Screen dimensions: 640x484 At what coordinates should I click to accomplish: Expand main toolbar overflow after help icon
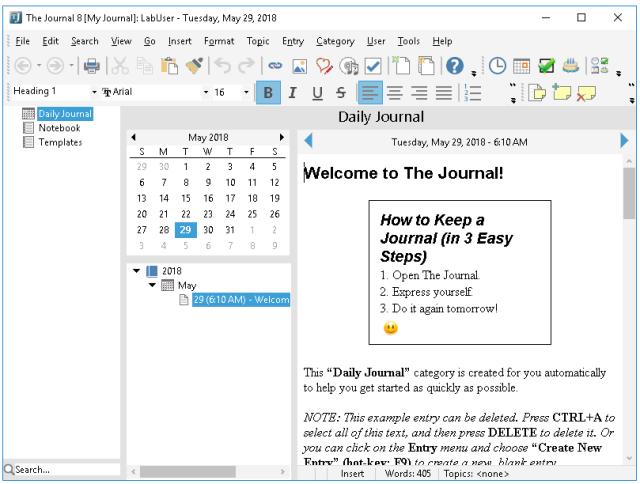[473, 73]
